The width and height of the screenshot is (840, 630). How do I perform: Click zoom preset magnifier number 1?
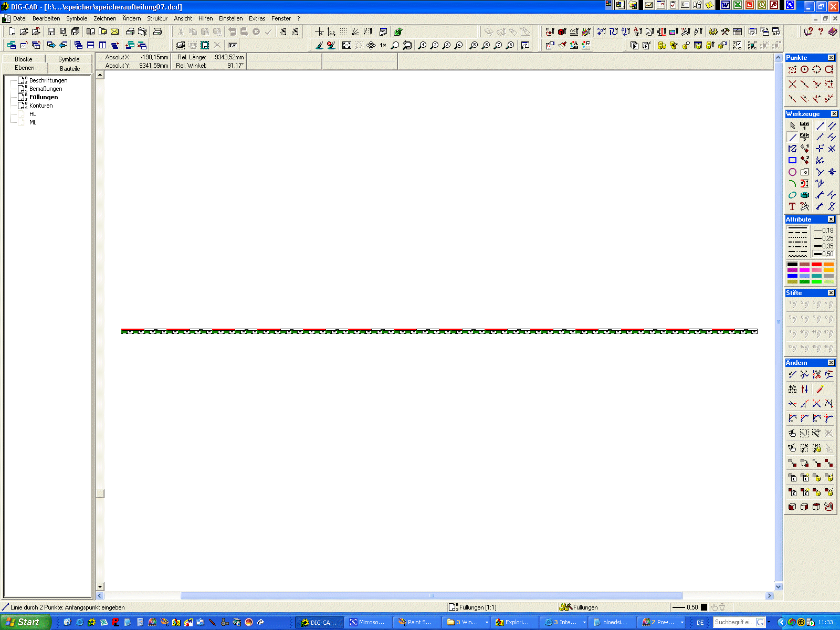[x=422, y=45]
